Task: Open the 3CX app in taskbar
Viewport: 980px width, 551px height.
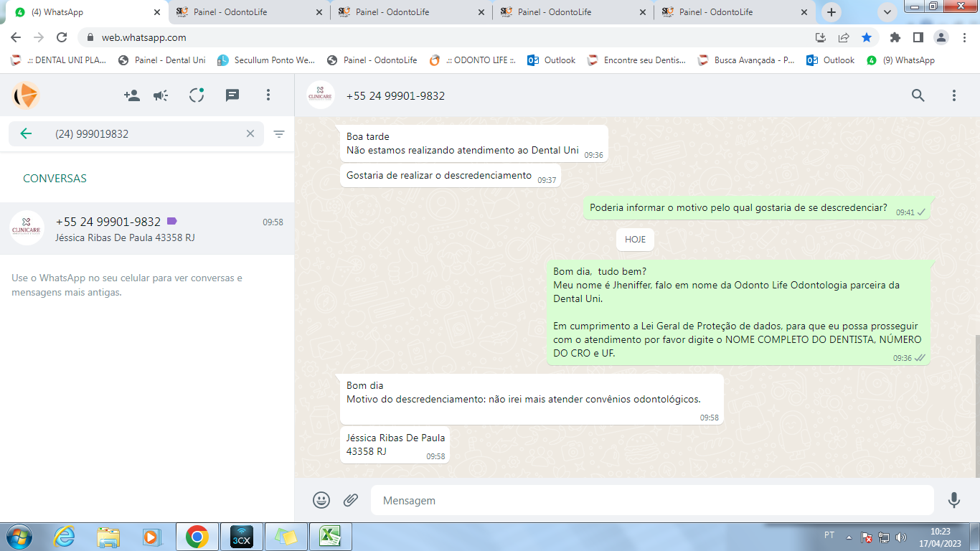Action: [241, 537]
